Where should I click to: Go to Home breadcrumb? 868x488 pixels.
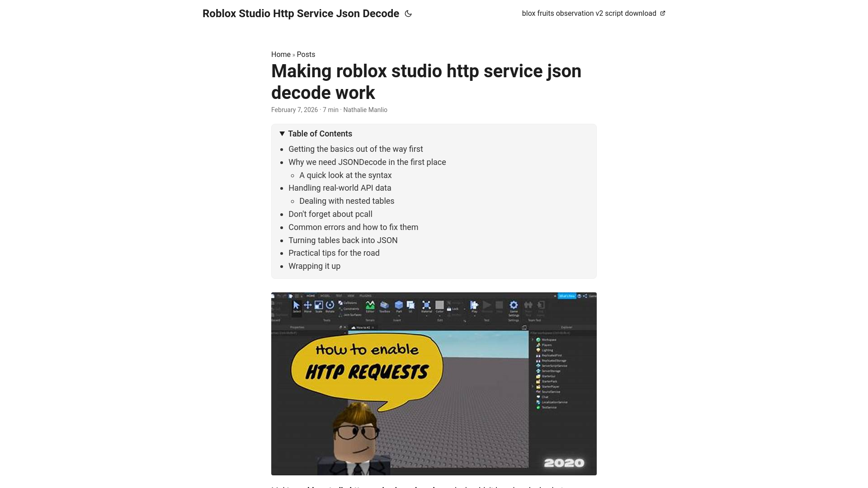281,54
